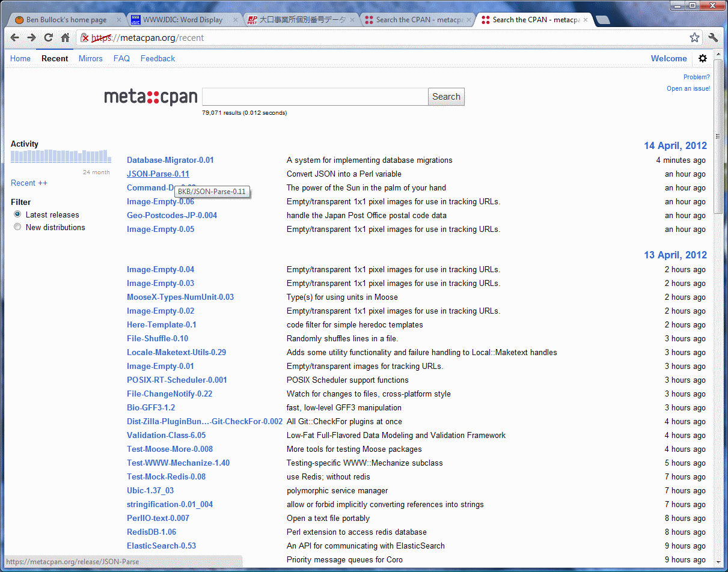Click the scrollbar up arrow
The image size is (728, 572).
(x=718, y=54)
